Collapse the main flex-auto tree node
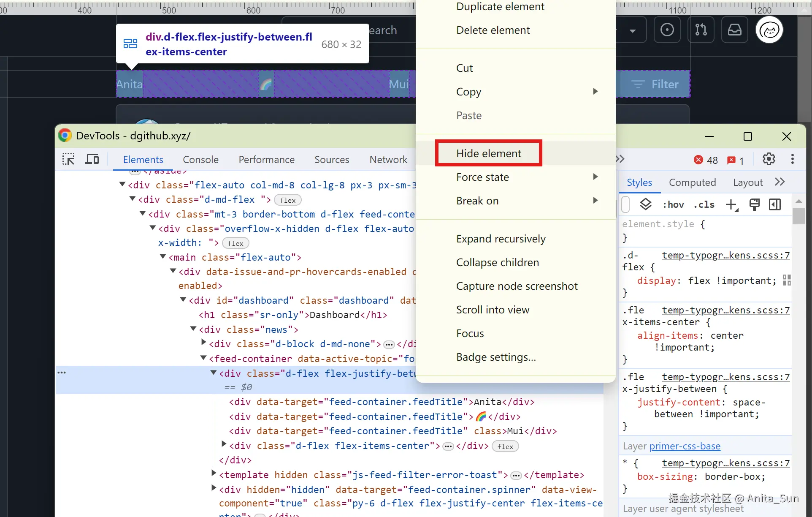Screen dimensions: 812x517 point(163,257)
